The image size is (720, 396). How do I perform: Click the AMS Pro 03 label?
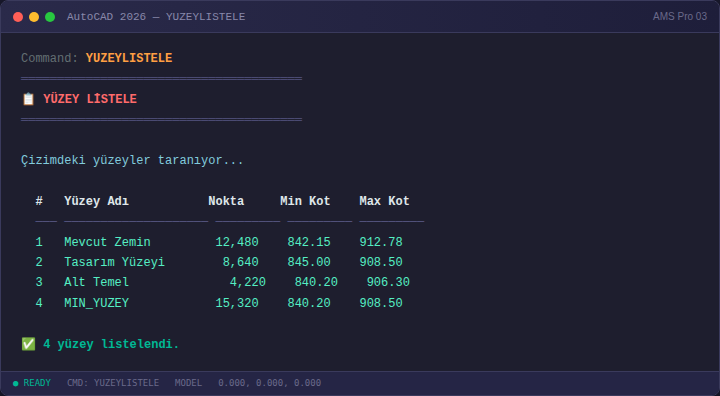tap(680, 17)
